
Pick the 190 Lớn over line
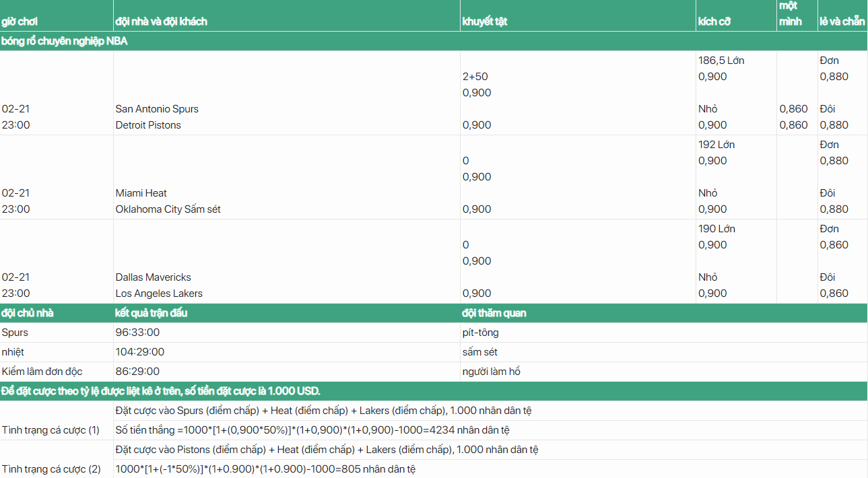(716, 229)
